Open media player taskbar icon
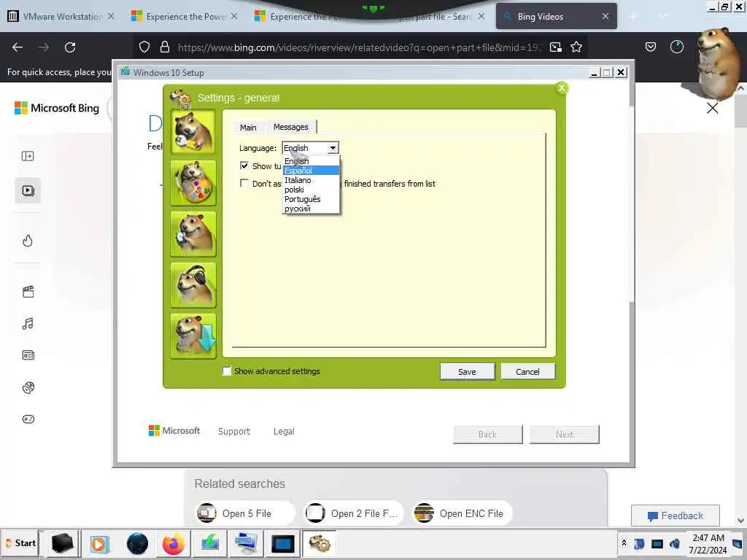Viewport: 747px width, 560px height. click(99, 543)
